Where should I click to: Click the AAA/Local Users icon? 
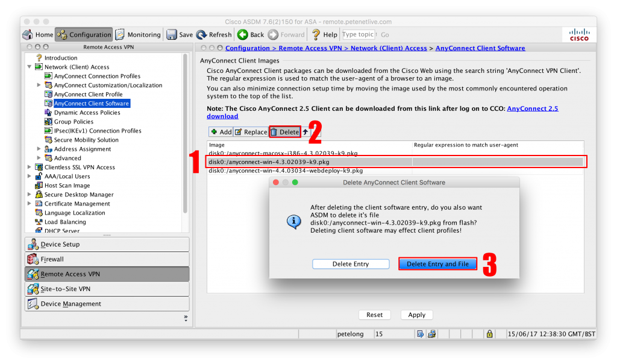39,176
